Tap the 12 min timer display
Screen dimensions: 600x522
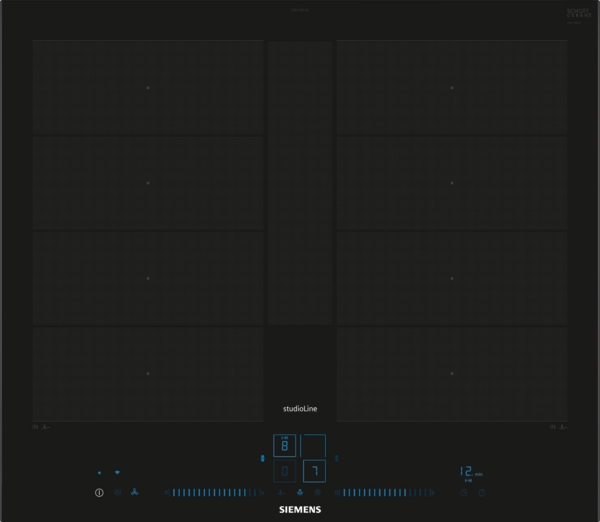coord(470,471)
